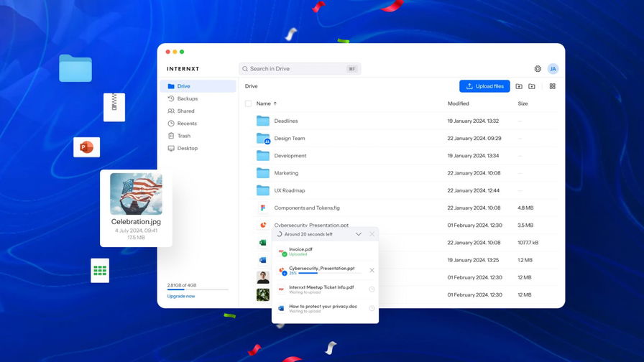644x362 pixels.
Task: Click the floating PowerPoint file icon on the desktop
Action: tap(86, 147)
